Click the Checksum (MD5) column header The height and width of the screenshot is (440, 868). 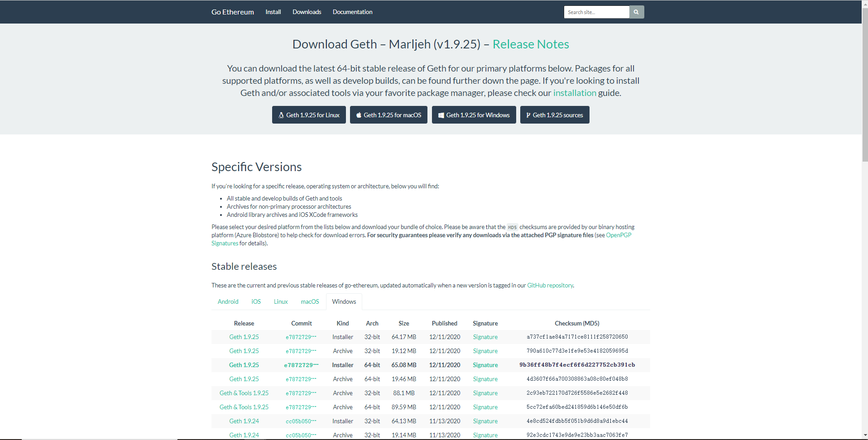(x=577, y=324)
